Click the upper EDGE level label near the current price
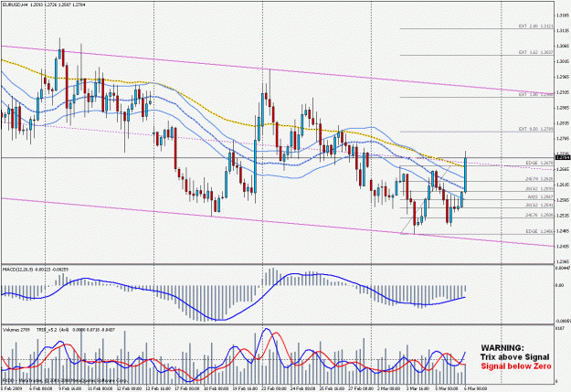The image size is (571, 392). [x=540, y=163]
